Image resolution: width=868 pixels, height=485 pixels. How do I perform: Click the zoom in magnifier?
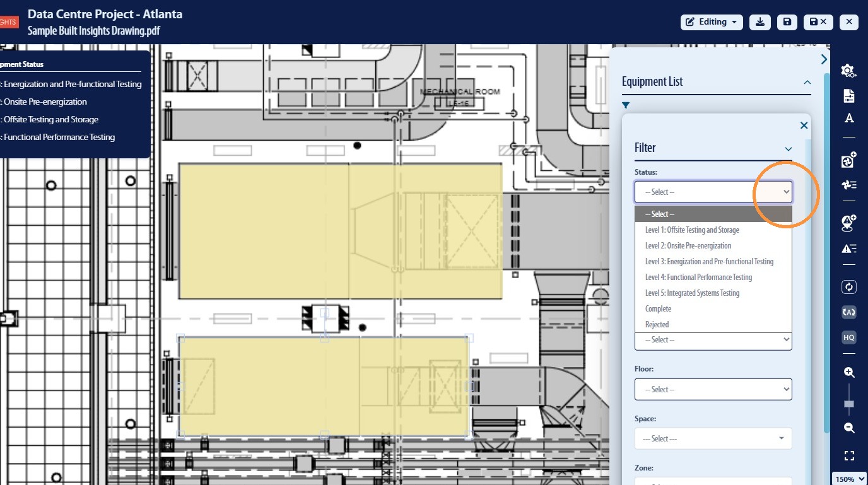tap(849, 372)
